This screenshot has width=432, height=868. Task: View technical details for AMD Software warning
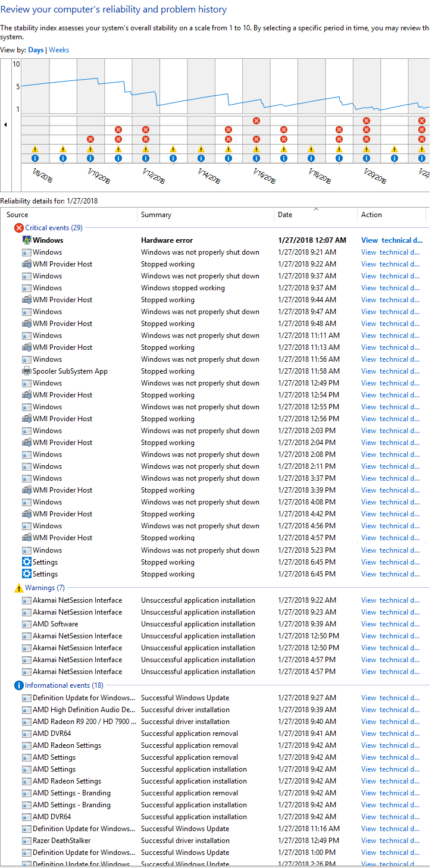coord(392,624)
